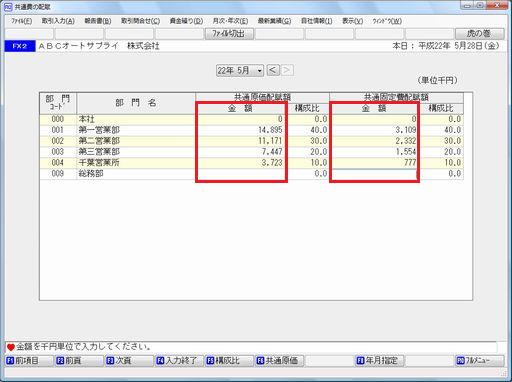The image size is (512, 382).
Task: Open the フルメニュー button
Action: [x=480, y=361]
